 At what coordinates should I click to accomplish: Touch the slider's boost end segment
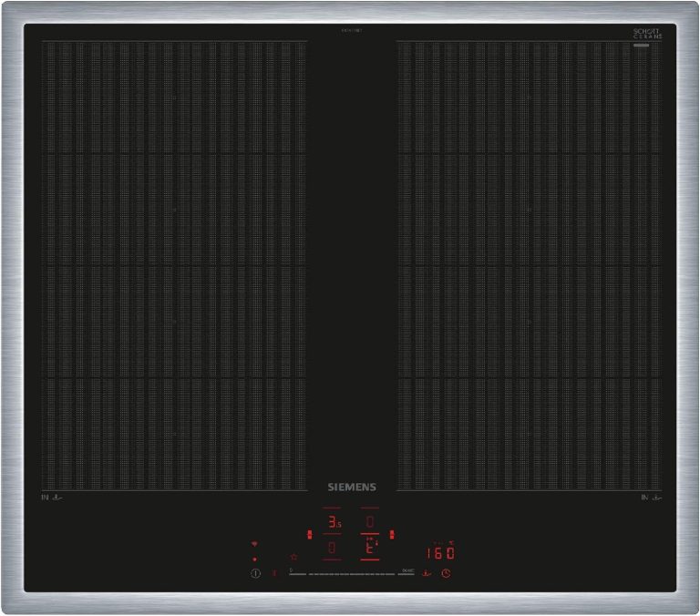[407, 573]
